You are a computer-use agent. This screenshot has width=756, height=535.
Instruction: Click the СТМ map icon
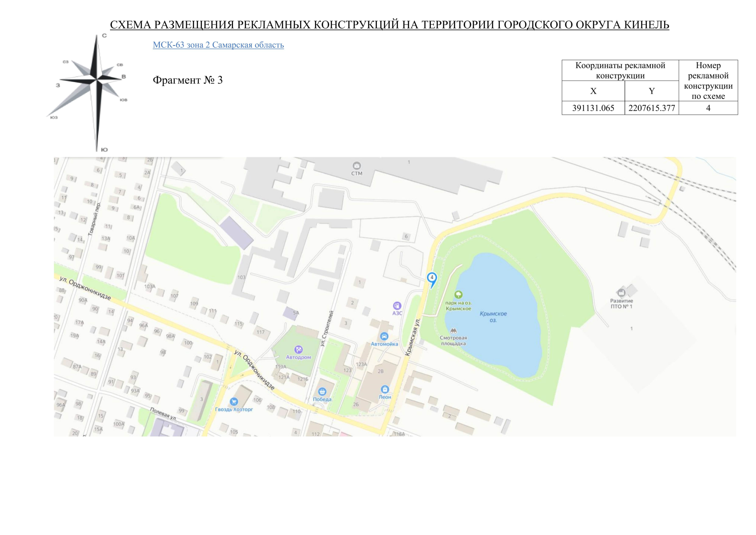click(356, 166)
